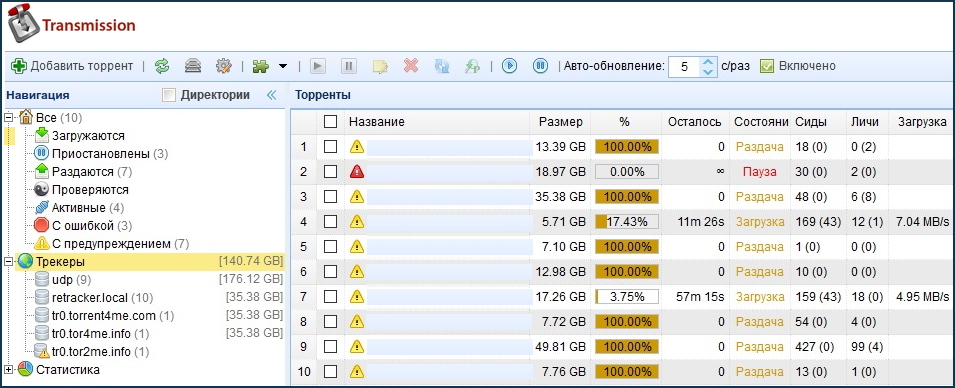Select С ошибкой (3) filter
Viewport: 955px width, 388px height.
83,226
